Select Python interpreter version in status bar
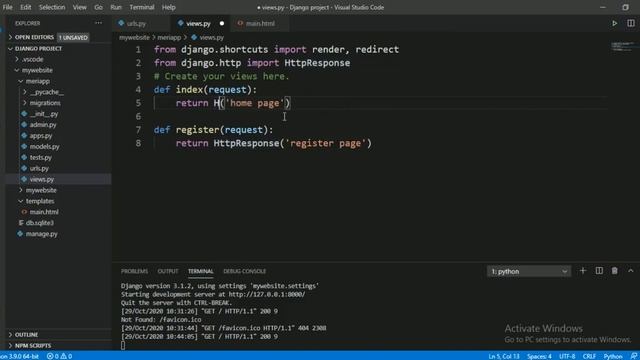This screenshot has width=640, height=360. point(19,356)
